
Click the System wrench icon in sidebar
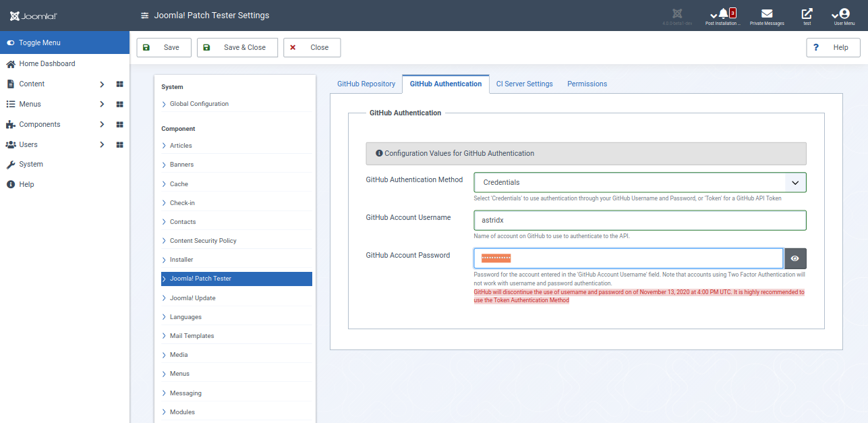tap(11, 165)
